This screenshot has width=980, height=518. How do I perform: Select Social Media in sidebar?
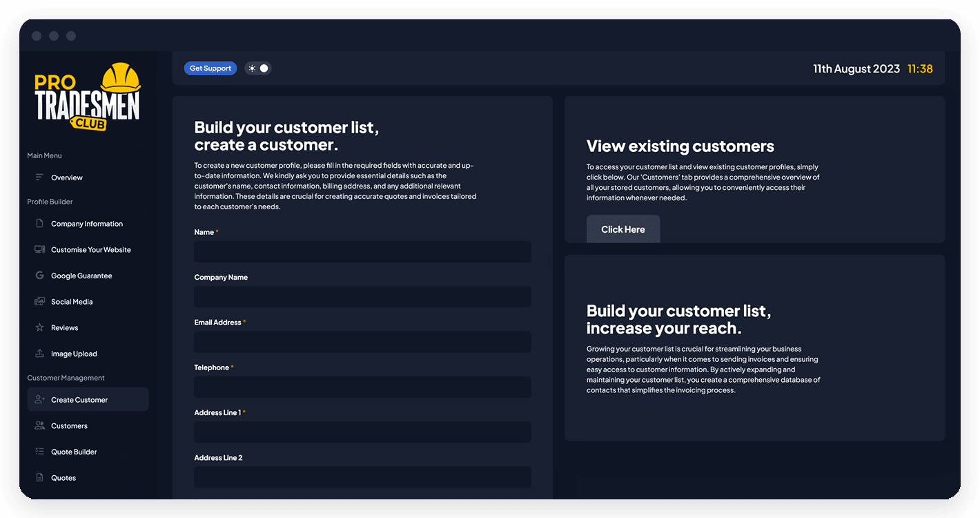88,302
